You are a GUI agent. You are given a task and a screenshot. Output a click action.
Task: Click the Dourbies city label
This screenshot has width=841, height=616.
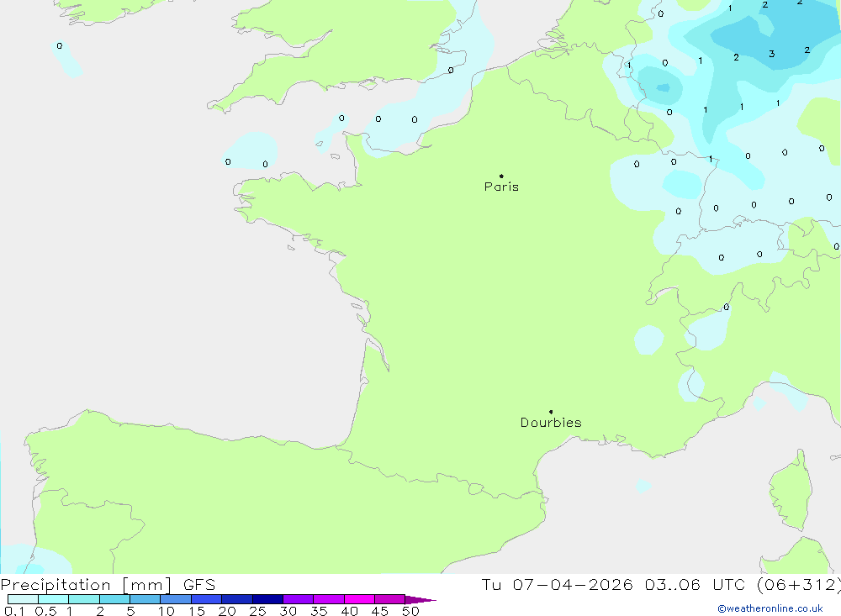pyautogui.click(x=551, y=423)
